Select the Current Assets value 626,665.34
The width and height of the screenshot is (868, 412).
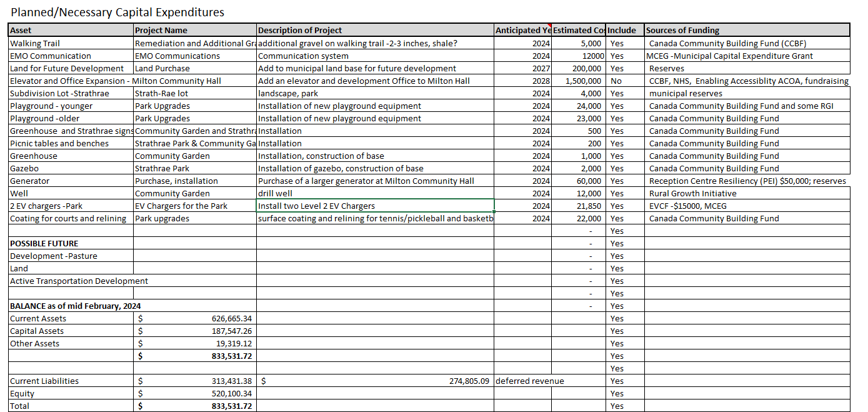coord(194,318)
